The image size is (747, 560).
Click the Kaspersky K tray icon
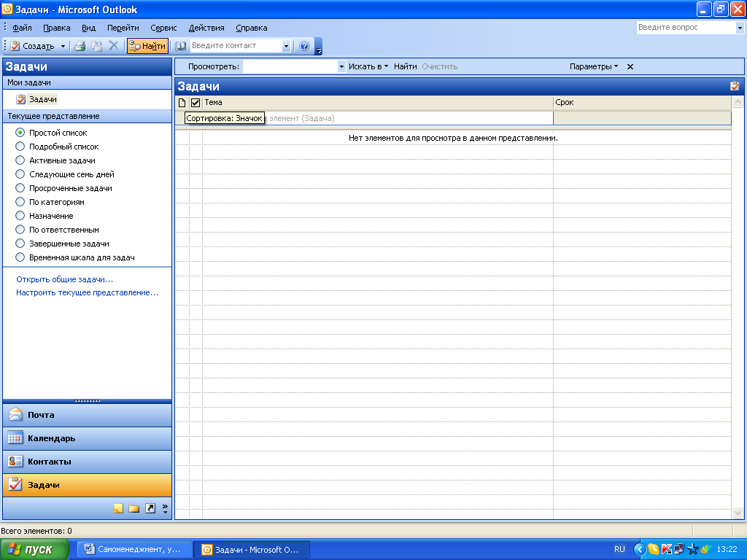[667, 550]
